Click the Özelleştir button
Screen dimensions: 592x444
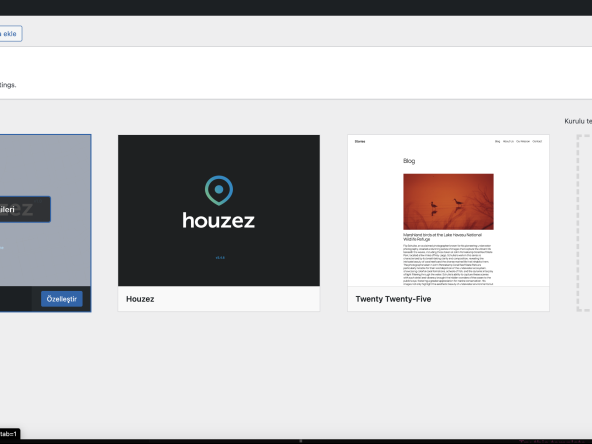[62, 299]
